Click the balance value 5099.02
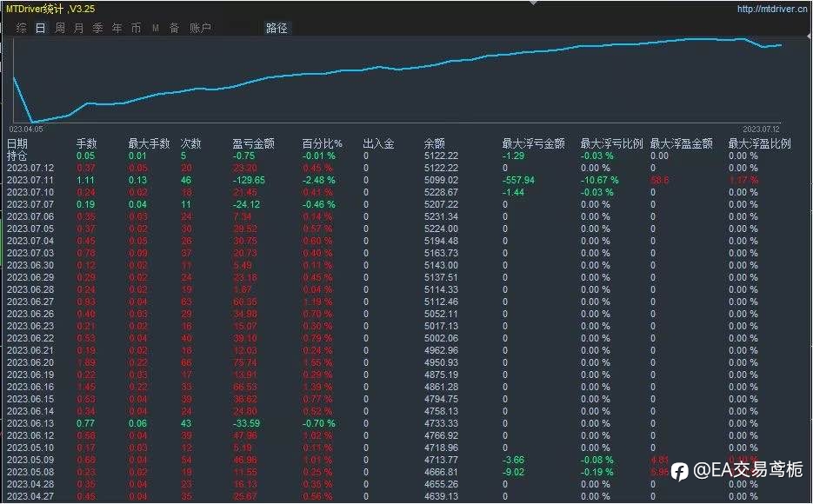This screenshot has height=504, width=813. pos(441,180)
